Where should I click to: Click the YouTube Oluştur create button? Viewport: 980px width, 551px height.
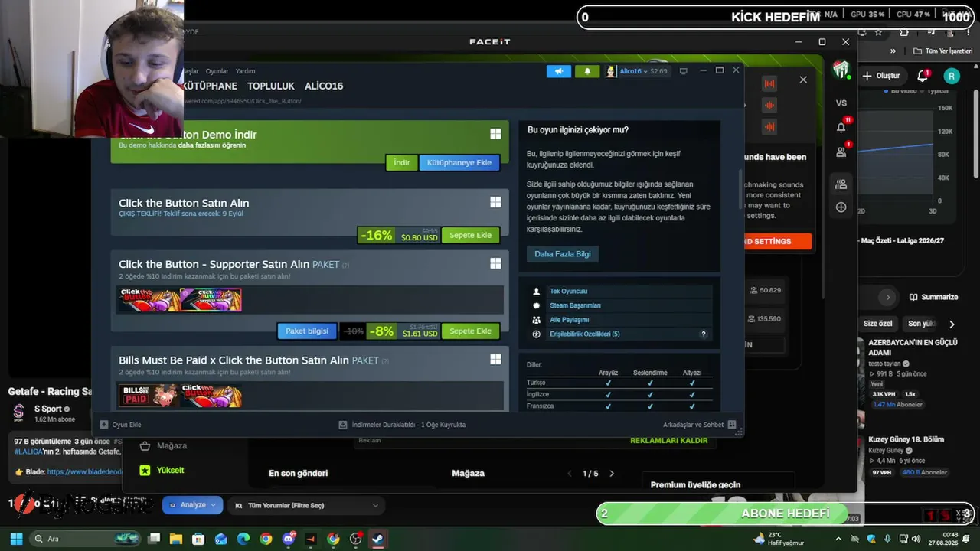[x=882, y=76]
